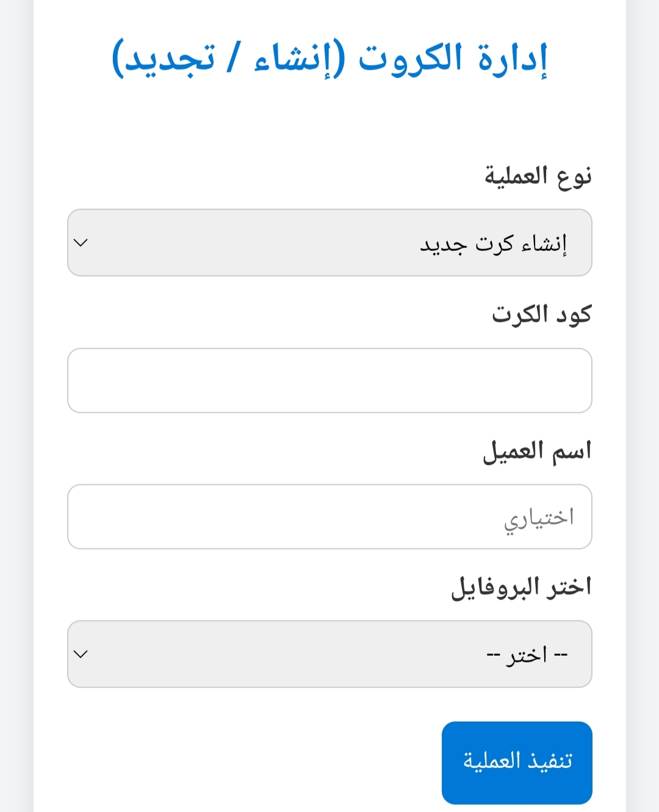Click the chevron arrow of the profile dropdown

[81, 654]
